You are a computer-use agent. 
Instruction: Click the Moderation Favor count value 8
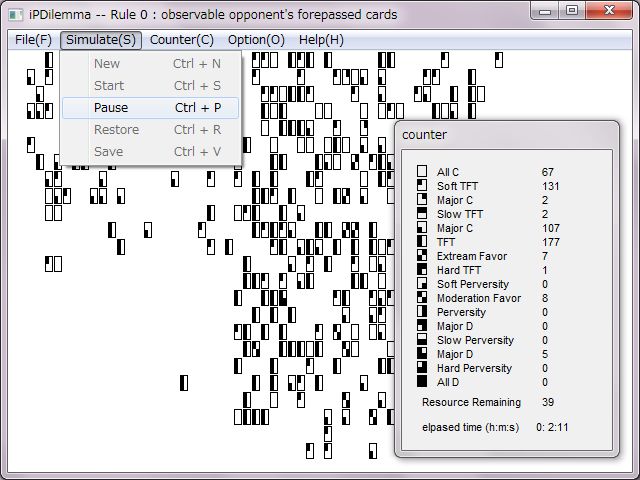pyautogui.click(x=545, y=298)
